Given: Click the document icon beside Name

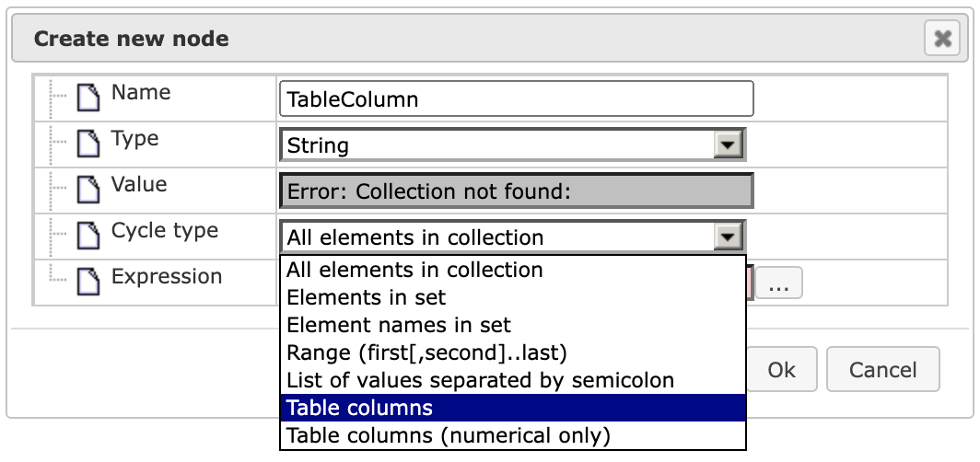Looking at the screenshot, I should pos(88,98).
